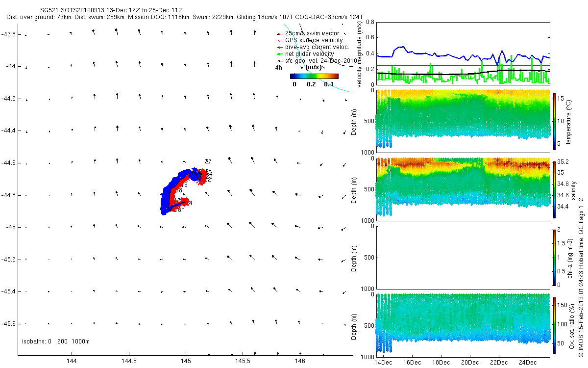Image resolution: width=588 pixels, height=368 pixels.
Task: Click the latitude tick label "-44.2"
Action: click(x=9, y=99)
